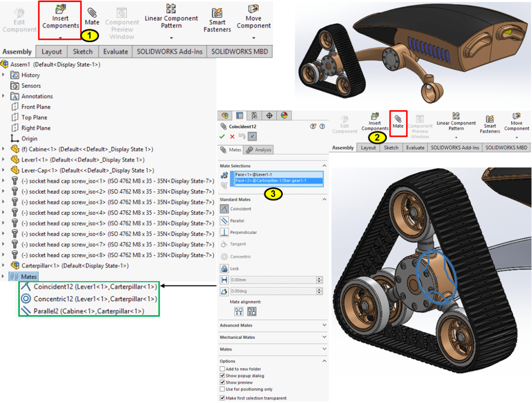Image resolution: width=532 pixels, height=403 pixels.
Task: Cancel the mate using the red X
Action: pyautogui.click(x=232, y=136)
